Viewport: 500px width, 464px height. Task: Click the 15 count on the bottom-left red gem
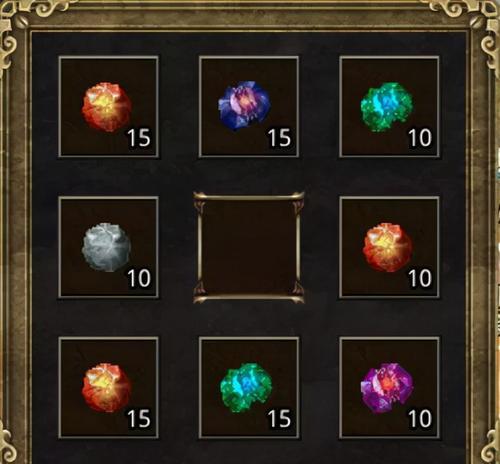pos(139,419)
